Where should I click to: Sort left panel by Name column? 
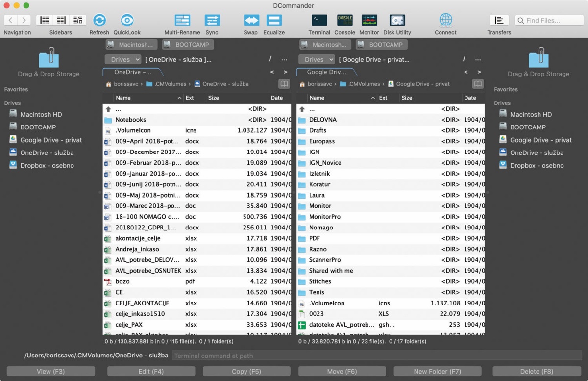coord(148,98)
